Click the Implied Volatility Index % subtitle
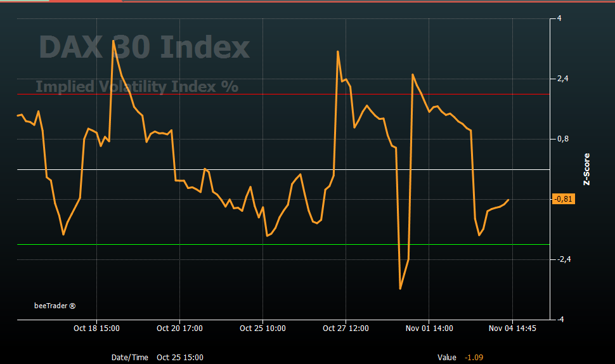The height and width of the screenshot is (364, 615). [137, 86]
